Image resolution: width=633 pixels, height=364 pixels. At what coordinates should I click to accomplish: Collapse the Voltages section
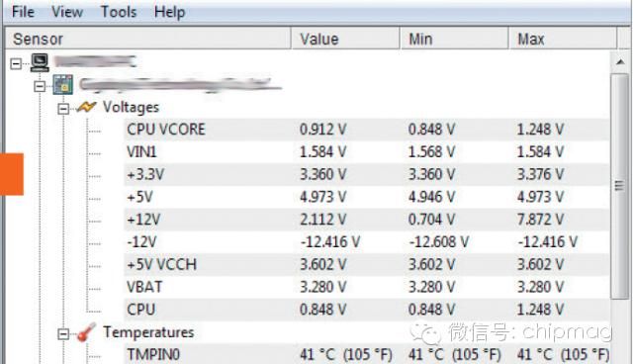click(x=63, y=109)
